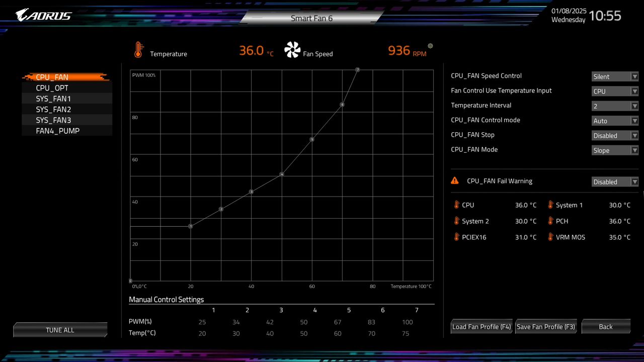Click PWM value 25 for point 1

202,322
